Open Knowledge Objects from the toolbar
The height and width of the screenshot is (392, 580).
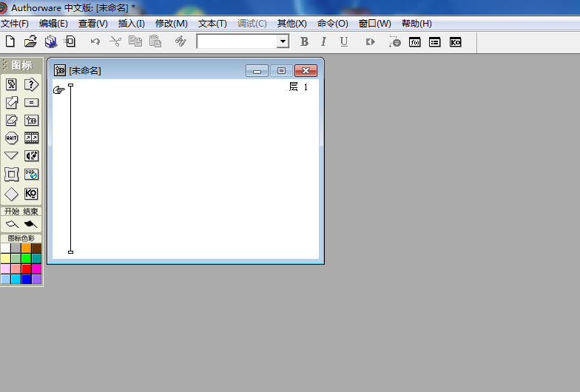[x=456, y=42]
